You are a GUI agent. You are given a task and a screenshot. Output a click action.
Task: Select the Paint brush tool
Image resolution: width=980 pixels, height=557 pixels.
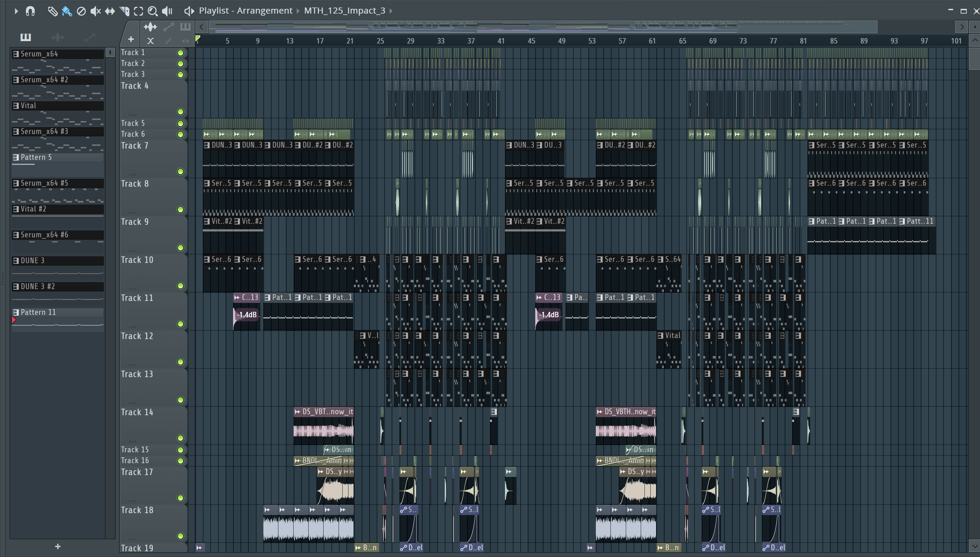[67, 11]
